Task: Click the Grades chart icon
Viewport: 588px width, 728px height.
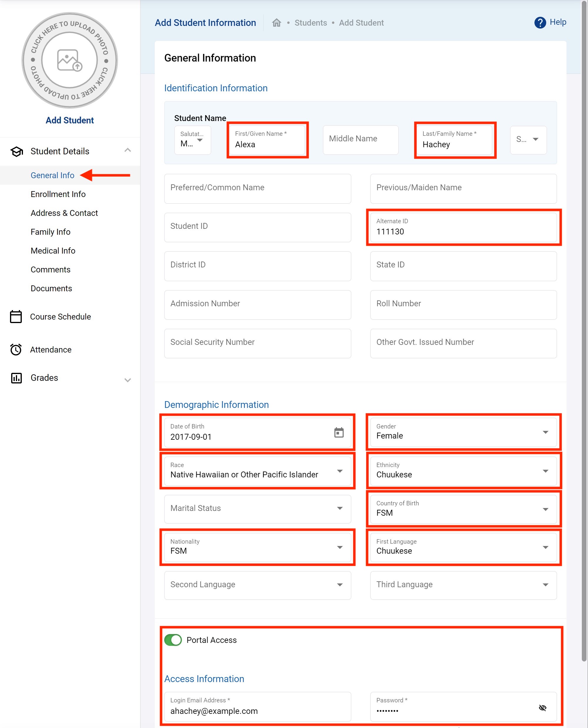Action: 16,378
